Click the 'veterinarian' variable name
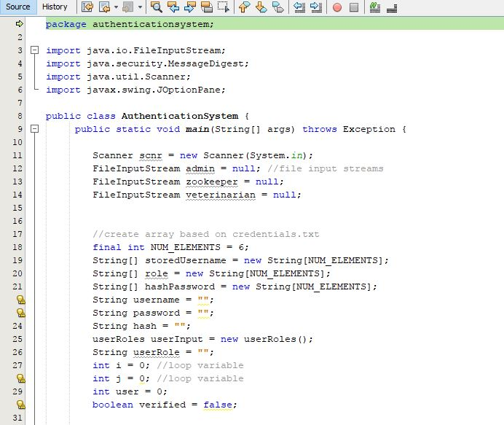This screenshot has width=504, height=425. tap(221, 195)
